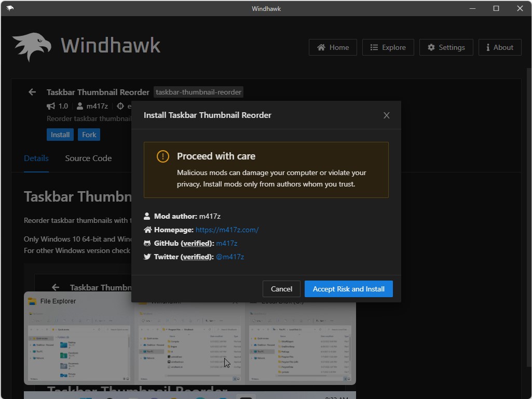532x399 pixels.
Task: Open Windhawk Settings
Action: 446,47
